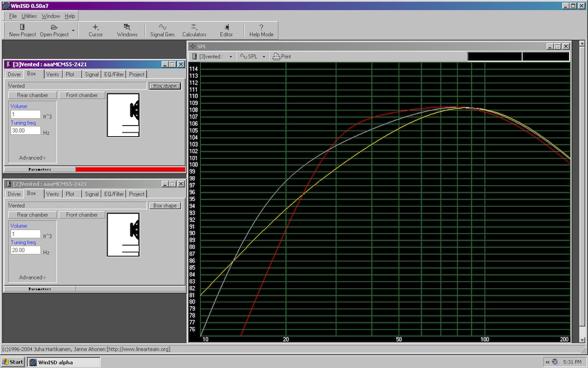Viewport: 588px width, 368px height.
Task: Open the File menu
Action: (13, 16)
